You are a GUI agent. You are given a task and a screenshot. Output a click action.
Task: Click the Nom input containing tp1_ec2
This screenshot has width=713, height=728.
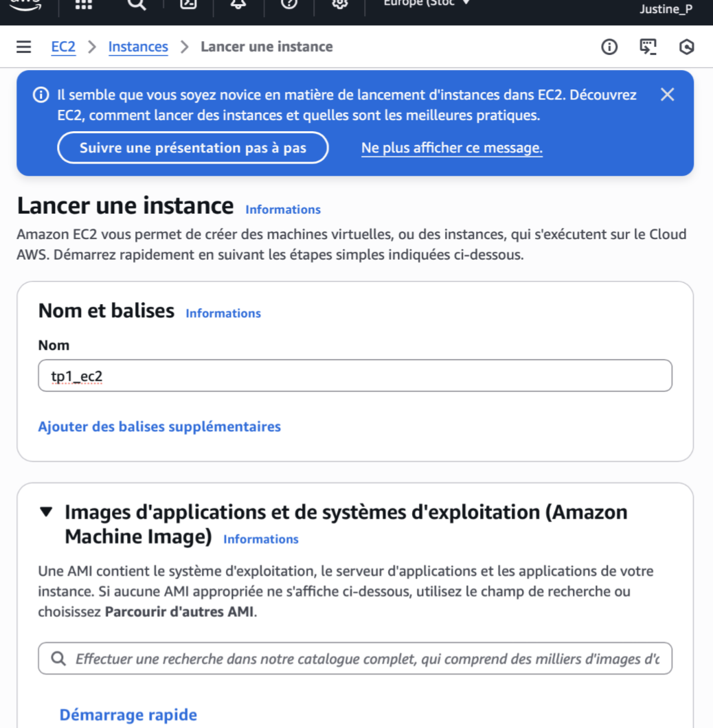[x=356, y=376]
